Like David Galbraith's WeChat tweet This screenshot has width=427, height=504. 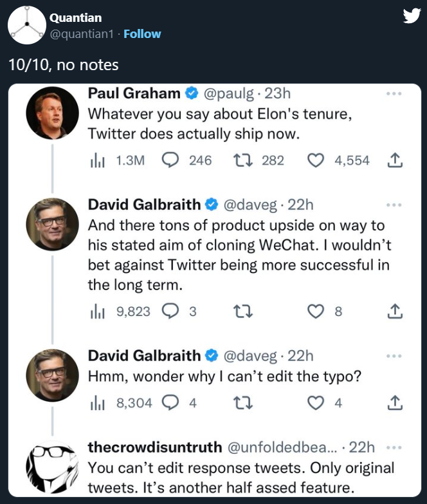(315, 312)
